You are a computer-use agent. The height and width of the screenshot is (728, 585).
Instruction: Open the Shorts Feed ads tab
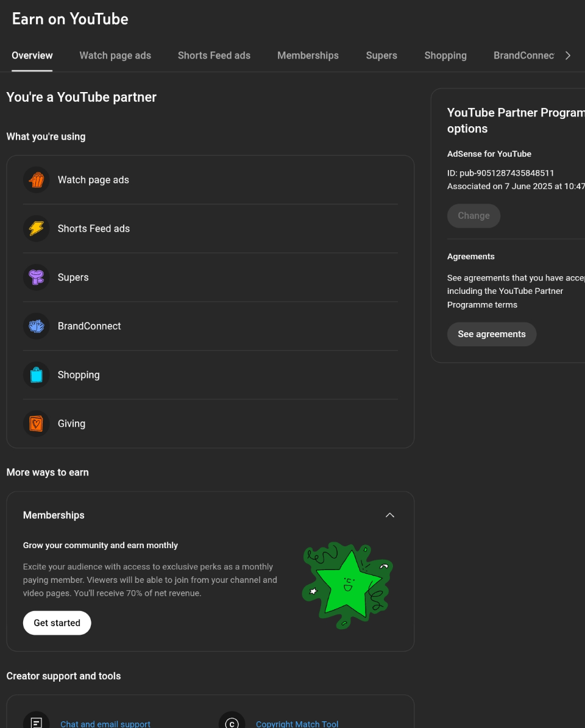click(214, 55)
